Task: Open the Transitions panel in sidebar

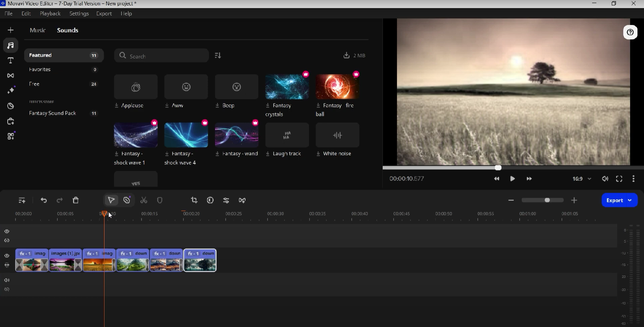Action: point(11,76)
